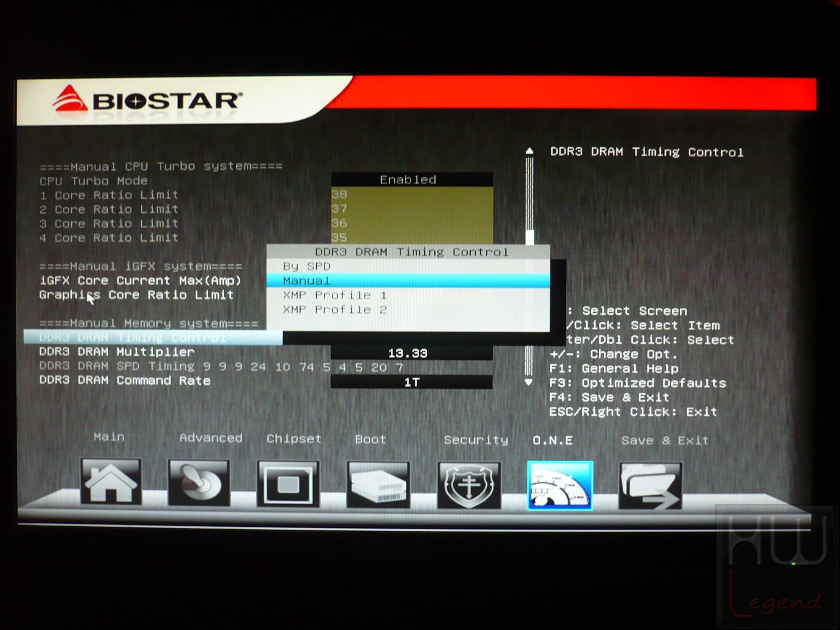Switch to the O.N.E tab label
The image size is (840, 630).
tap(553, 440)
